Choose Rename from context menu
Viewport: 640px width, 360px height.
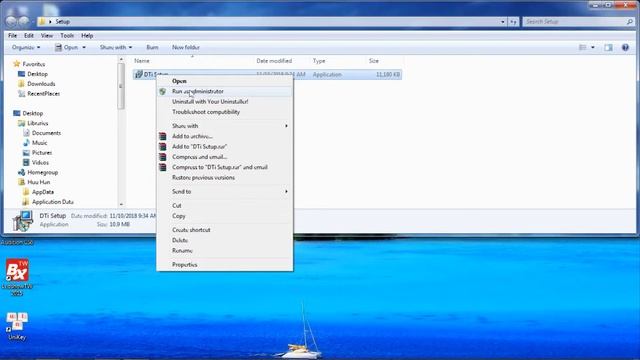pos(225,251)
